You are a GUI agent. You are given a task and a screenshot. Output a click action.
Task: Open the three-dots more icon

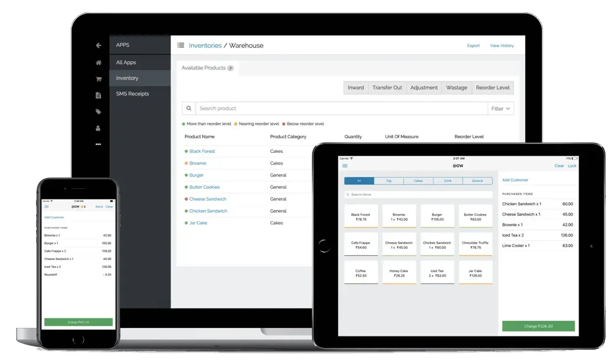point(98,144)
